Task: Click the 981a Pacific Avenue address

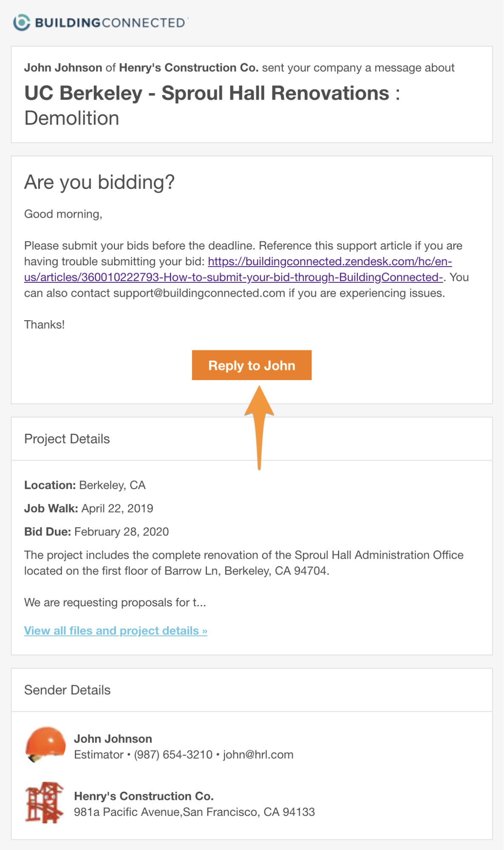Action: tap(194, 812)
